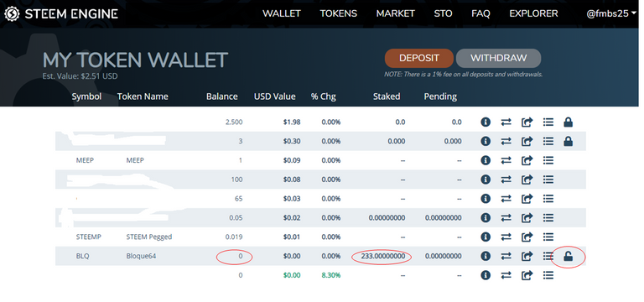Click the Balance column header
The height and width of the screenshot is (302, 644).
tap(221, 96)
